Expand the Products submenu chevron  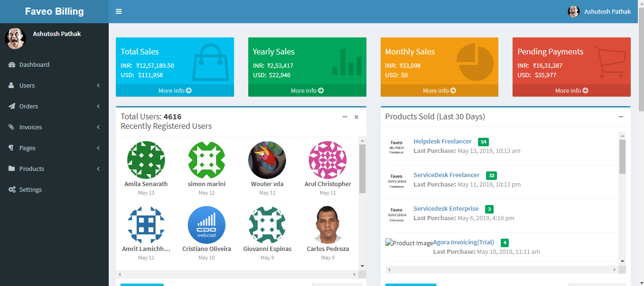[98, 169]
